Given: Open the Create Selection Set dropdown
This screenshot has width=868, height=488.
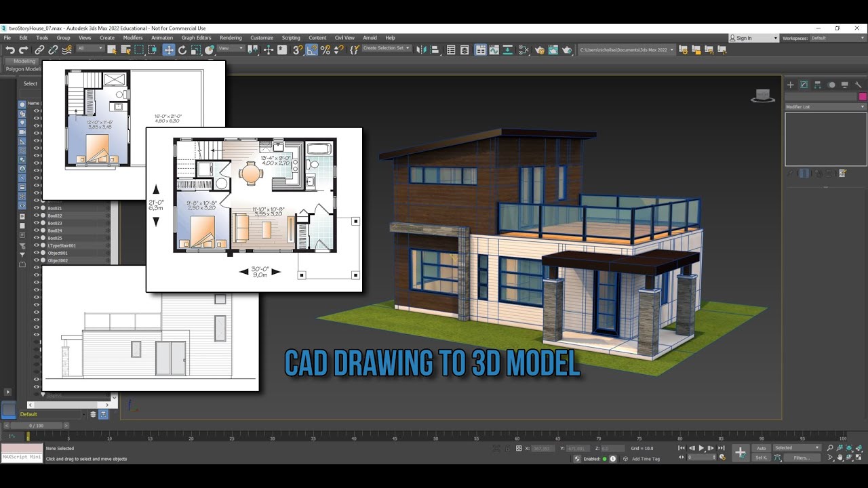Looking at the screenshot, I should pyautogui.click(x=387, y=49).
